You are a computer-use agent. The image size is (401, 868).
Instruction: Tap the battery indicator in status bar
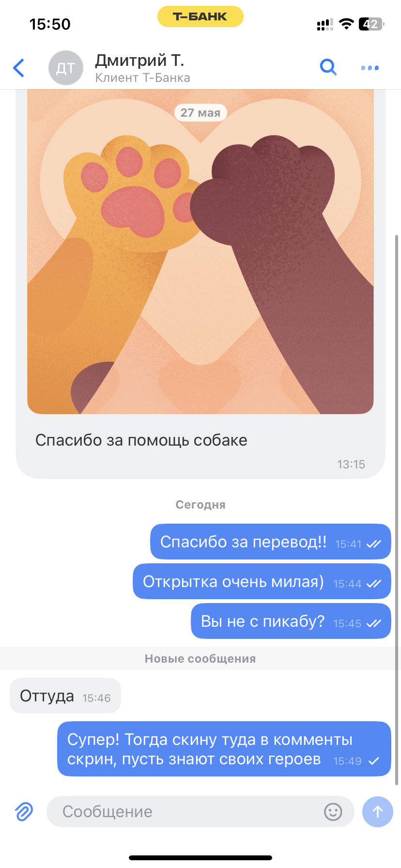371,24
